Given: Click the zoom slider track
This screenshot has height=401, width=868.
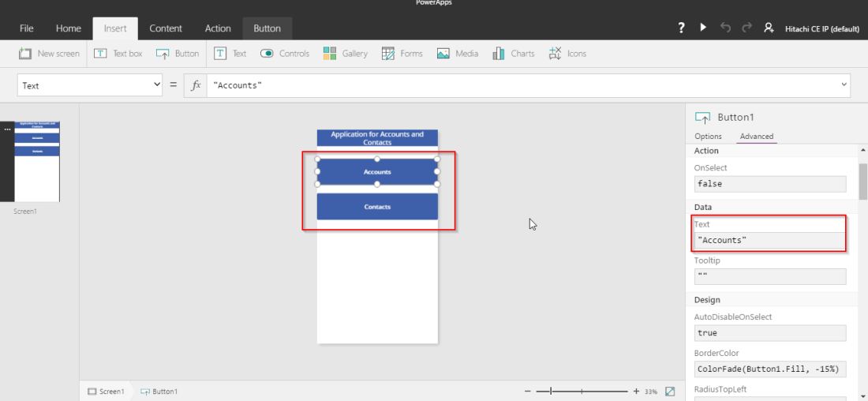Looking at the screenshot, I should (x=584, y=392).
